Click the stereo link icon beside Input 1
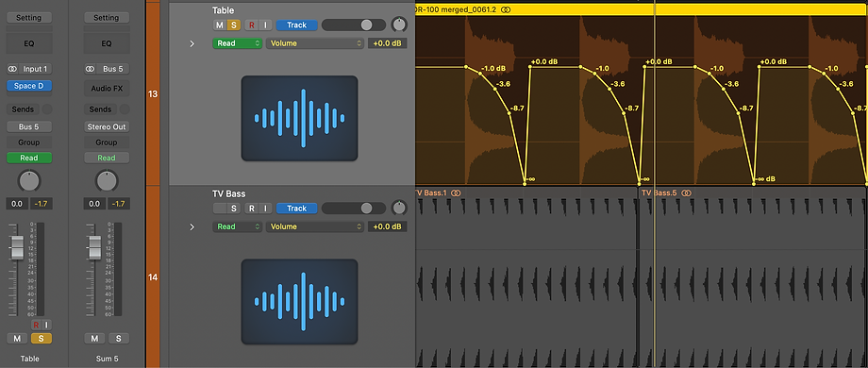868x368 pixels. [x=12, y=69]
